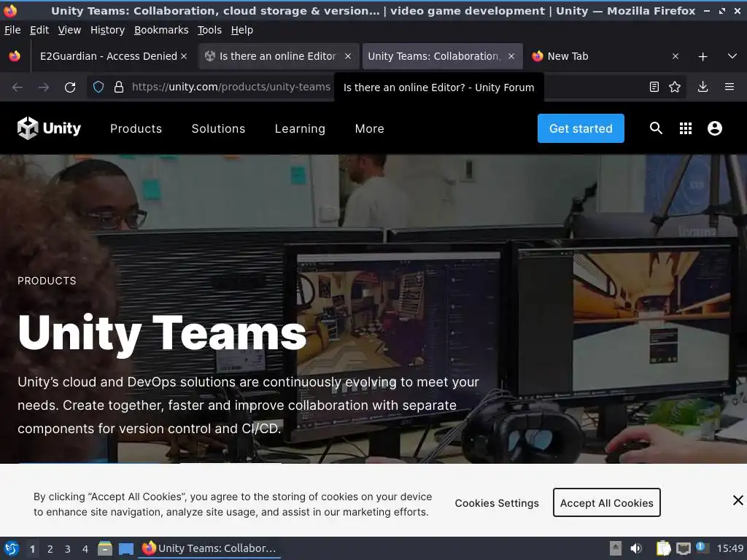Open the Unity apps grid icon
747x560 pixels.
(x=686, y=128)
